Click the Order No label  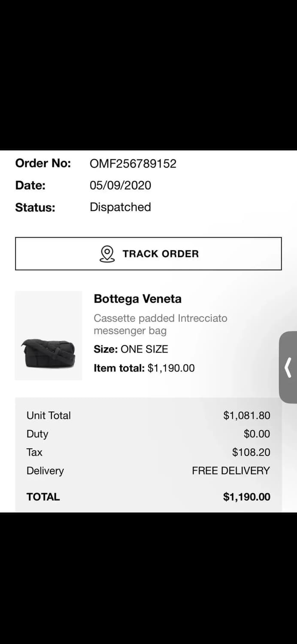[43, 164]
